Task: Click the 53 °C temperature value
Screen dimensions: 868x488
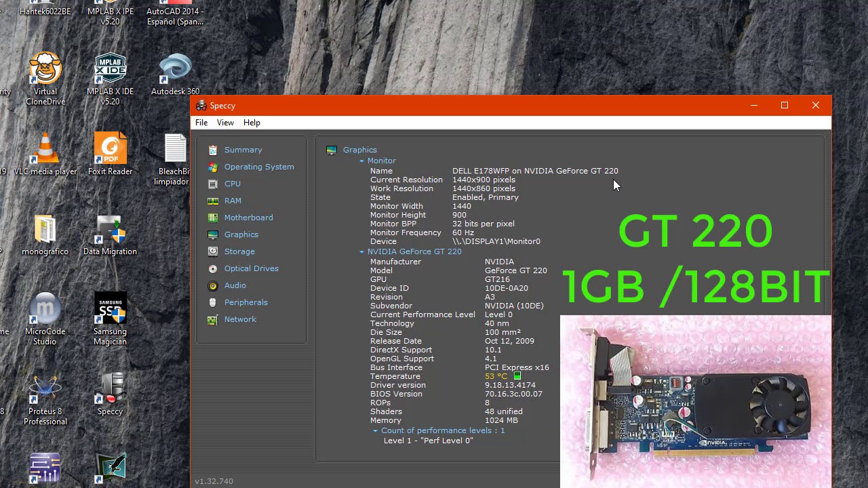Action: [x=496, y=376]
